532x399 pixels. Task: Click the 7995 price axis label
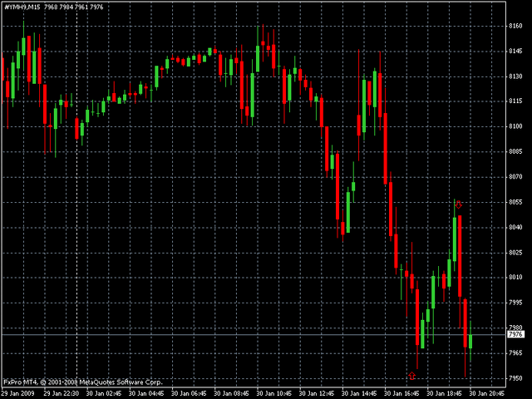pyautogui.click(x=515, y=303)
